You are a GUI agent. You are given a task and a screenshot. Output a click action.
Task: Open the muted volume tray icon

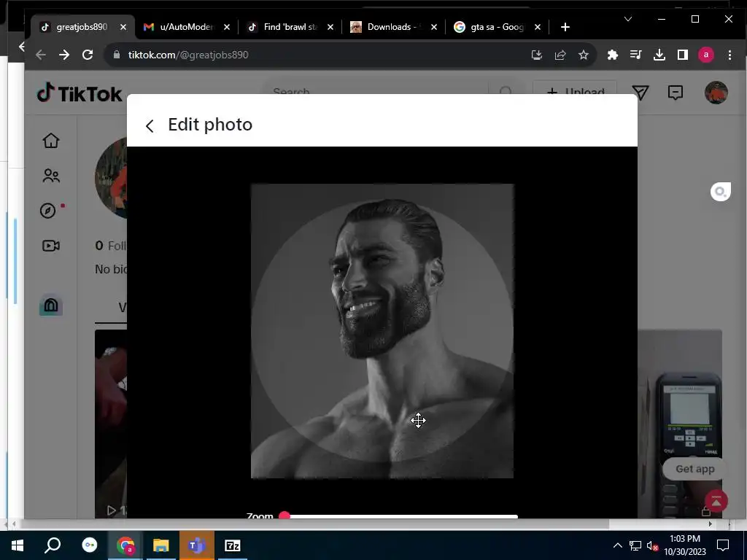(652, 545)
